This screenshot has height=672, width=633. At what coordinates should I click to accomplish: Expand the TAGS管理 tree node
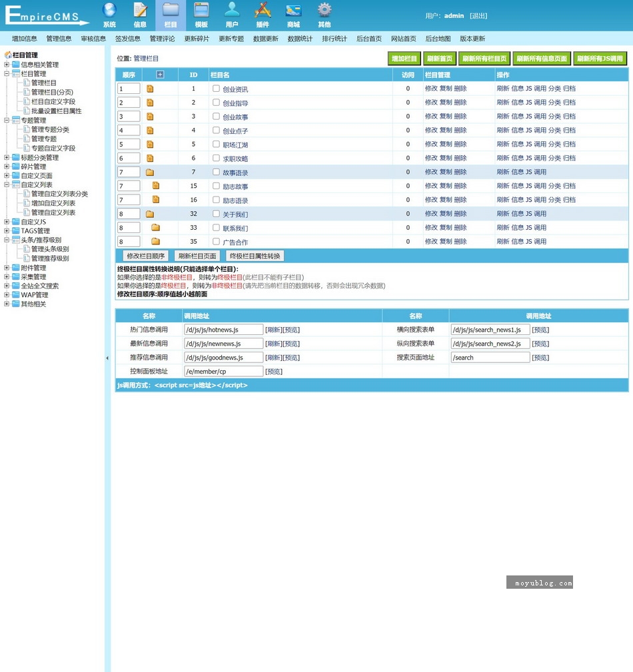pos(7,230)
